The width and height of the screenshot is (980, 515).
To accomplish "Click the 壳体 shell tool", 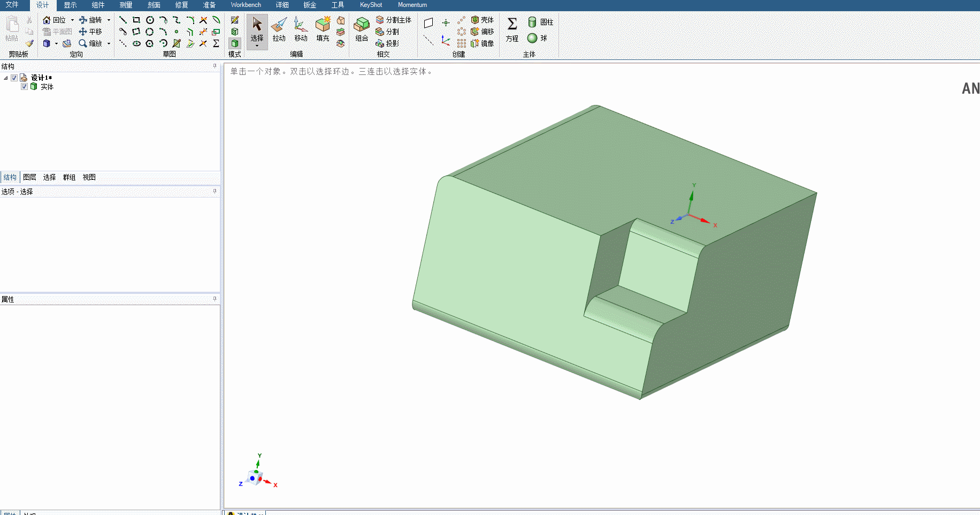I will point(482,20).
